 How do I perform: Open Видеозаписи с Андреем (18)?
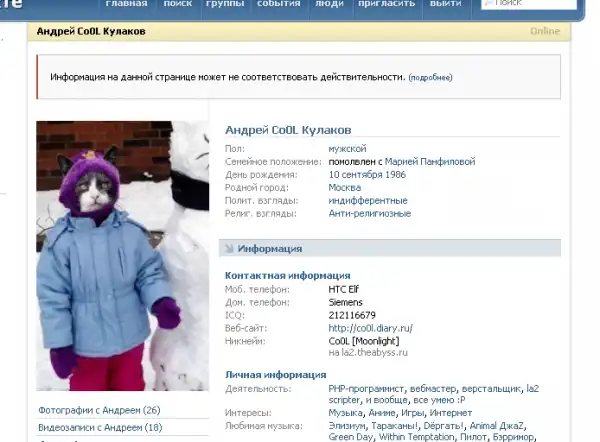(x=99, y=428)
